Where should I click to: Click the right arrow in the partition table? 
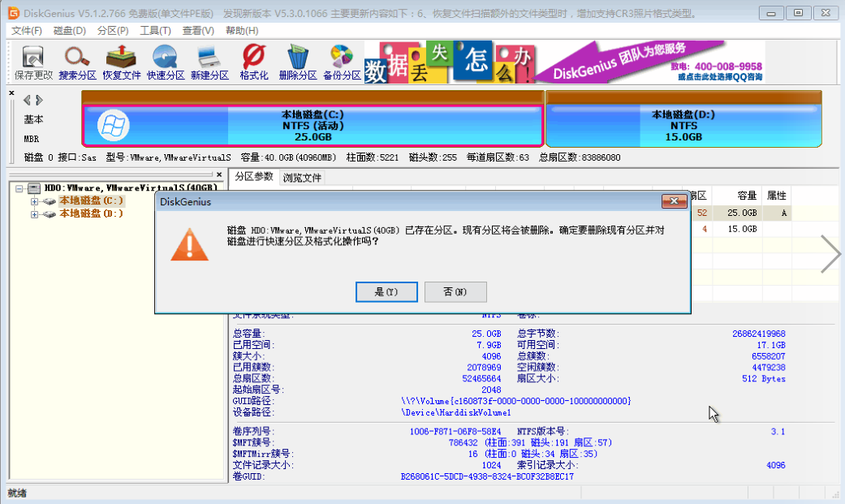click(x=830, y=253)
